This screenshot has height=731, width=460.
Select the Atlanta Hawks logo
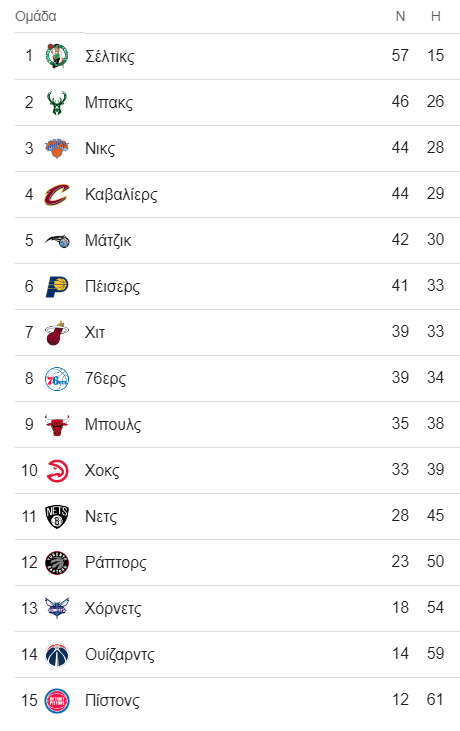tap(57, 470)
